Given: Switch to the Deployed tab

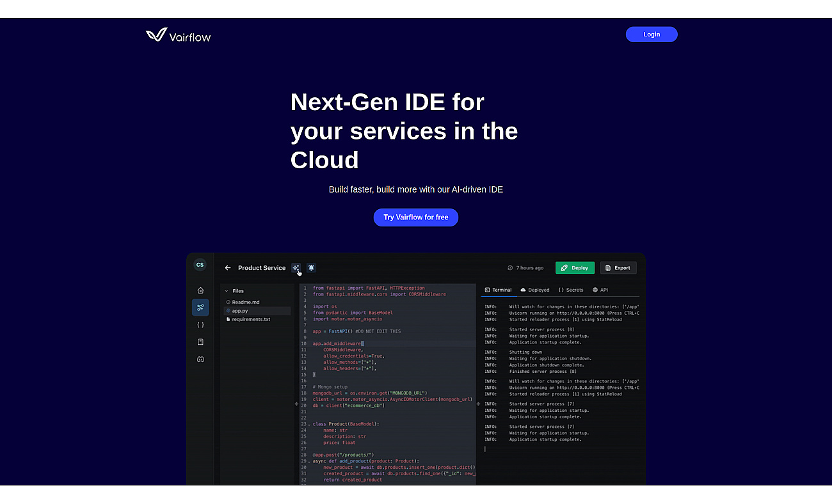Looking at the screenshot, I should tap(535, 290).
